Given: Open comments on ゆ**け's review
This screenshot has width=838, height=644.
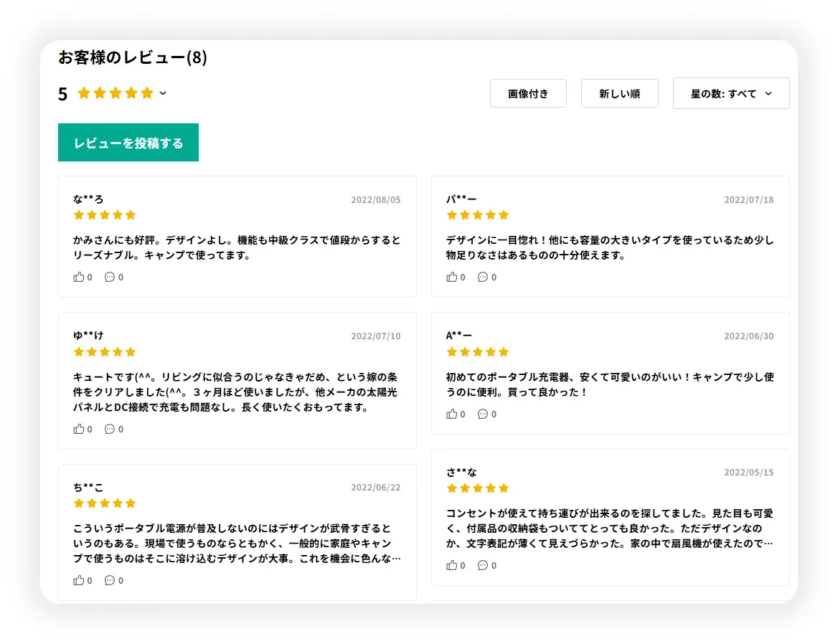Looking at the screenshot, I should [x=110, y=429].
